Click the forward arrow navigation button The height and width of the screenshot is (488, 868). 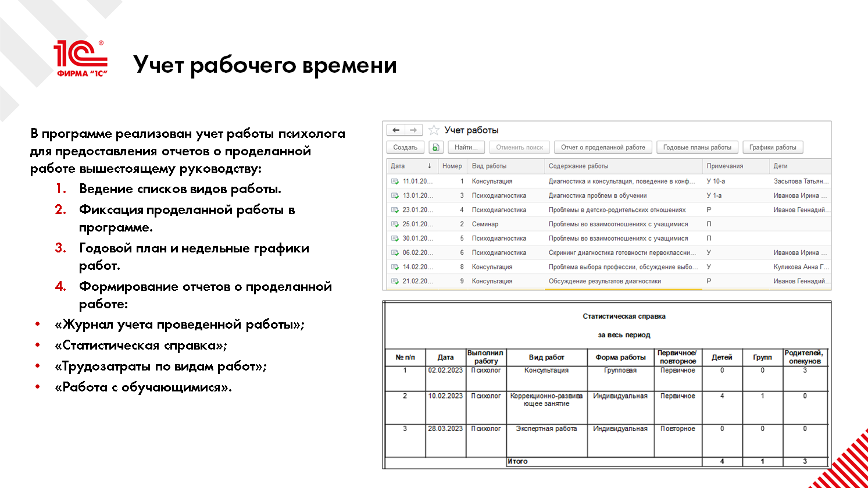pyautogui.click(x=413, y=130)
